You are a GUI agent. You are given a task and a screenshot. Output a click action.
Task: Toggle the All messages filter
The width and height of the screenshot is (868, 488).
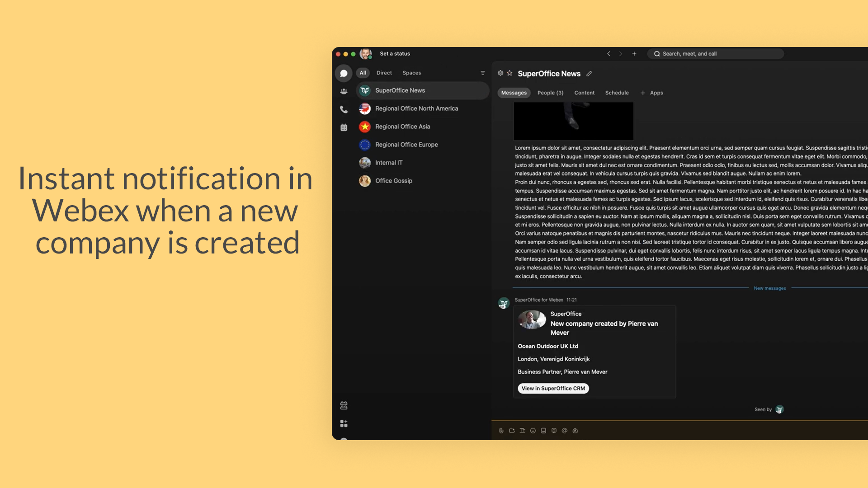click(x=363, y=73)
